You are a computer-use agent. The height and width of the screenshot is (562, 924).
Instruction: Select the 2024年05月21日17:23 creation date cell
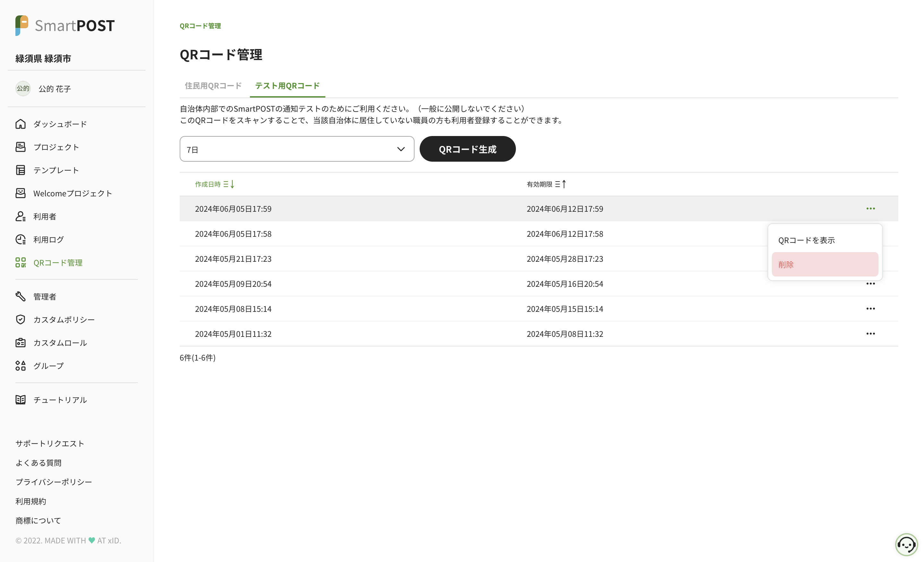[x=233, y=259]
